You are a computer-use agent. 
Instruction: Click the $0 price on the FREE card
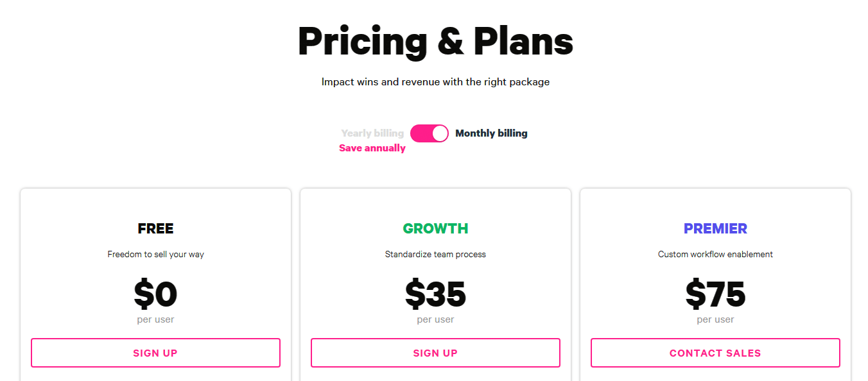click(x=155, y=294)
